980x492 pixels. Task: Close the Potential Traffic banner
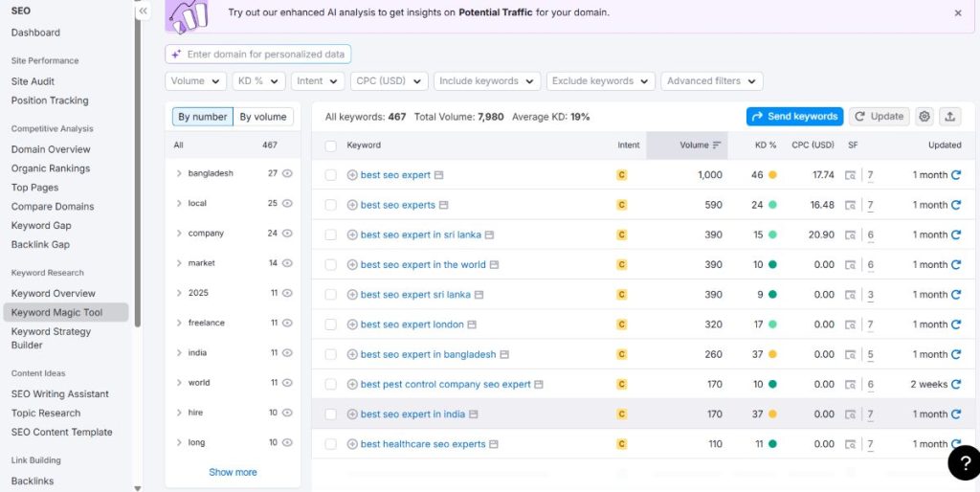tap(957, 12)
